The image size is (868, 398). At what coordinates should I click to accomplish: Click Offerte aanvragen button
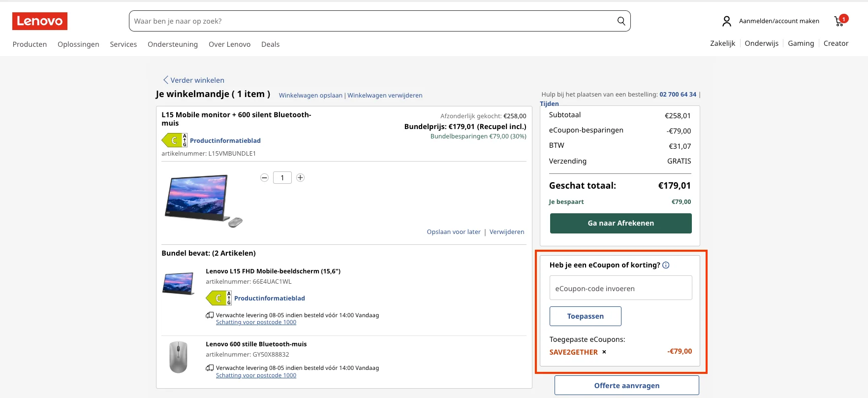point(626,386)
